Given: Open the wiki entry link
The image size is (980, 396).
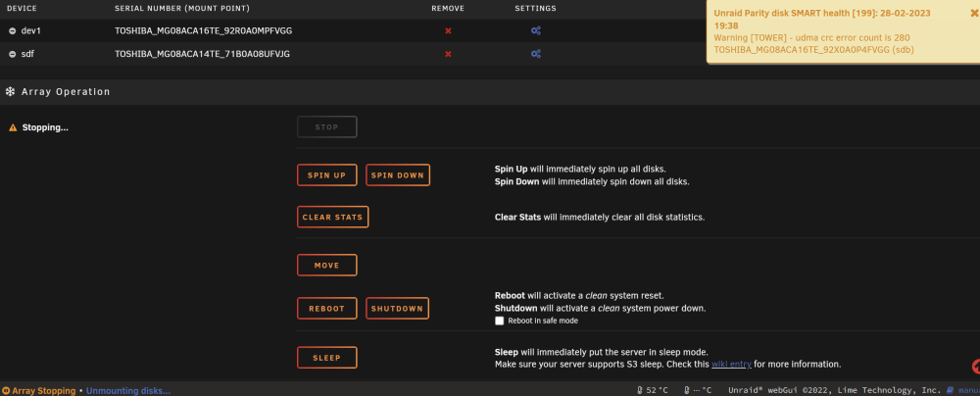Looking at the screenshot, I should [x=731, y=364].
